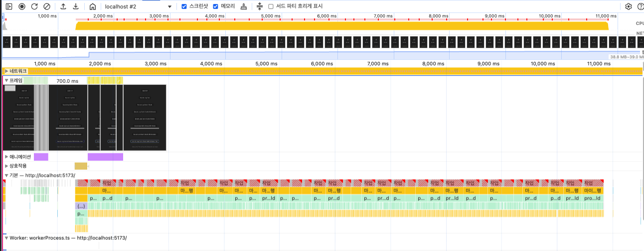The height and width of the screenshot is (251, 644).
Task: Collapse the 프레임 track
Action: [6, 80]
